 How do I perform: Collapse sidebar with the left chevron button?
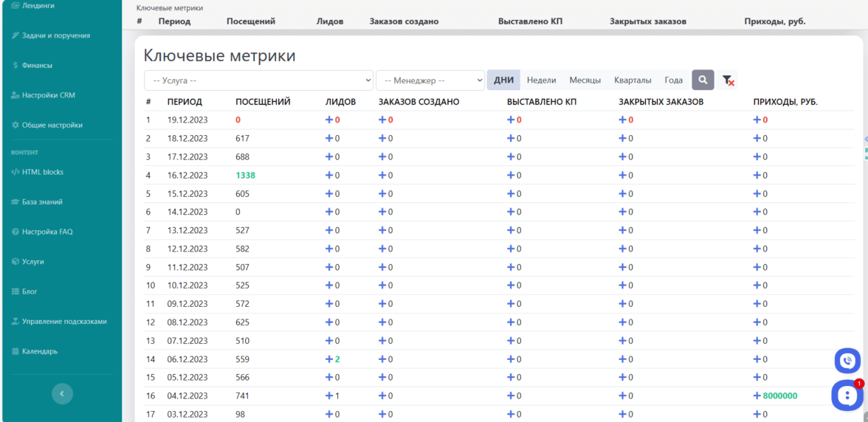(x=62, y=394)
